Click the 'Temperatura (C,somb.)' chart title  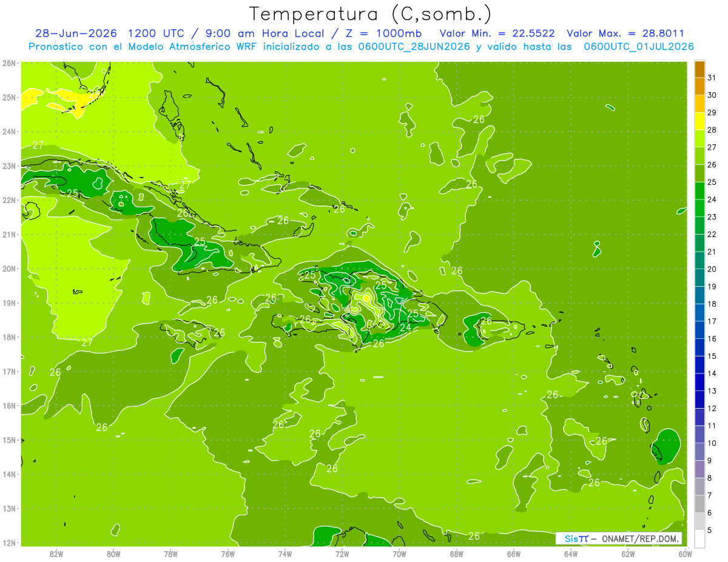point(371,14)
